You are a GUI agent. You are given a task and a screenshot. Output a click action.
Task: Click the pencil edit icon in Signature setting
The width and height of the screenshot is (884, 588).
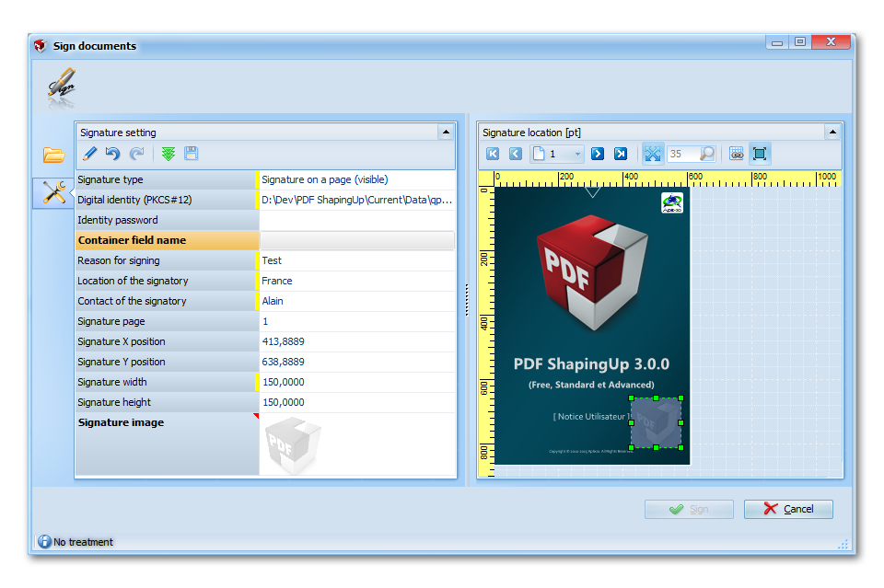[x=89, y=154]
